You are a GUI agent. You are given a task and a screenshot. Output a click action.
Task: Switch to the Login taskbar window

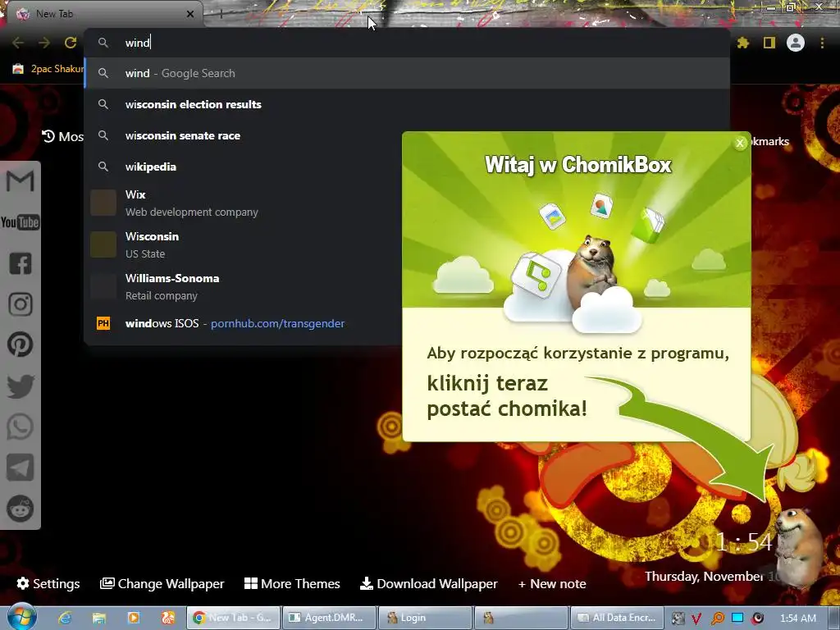click(425, 618)
